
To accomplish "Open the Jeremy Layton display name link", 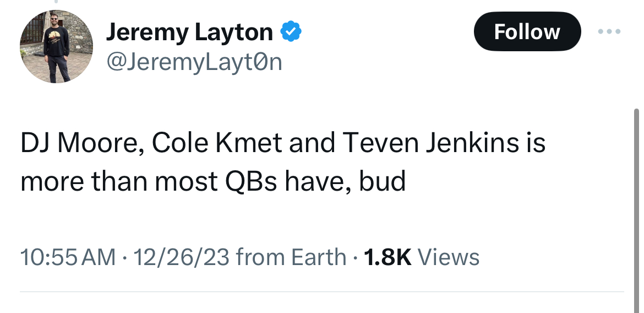I will (189, 33).
